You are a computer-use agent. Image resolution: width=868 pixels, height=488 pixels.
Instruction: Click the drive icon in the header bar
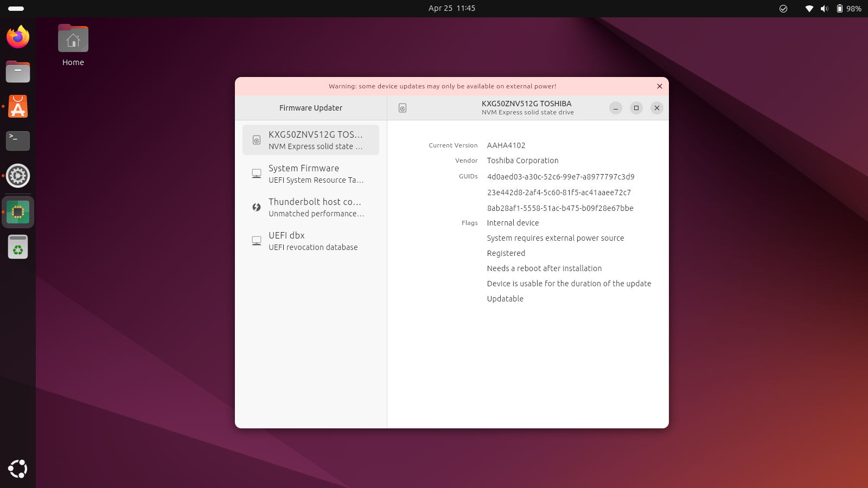(x=403, y=108)
